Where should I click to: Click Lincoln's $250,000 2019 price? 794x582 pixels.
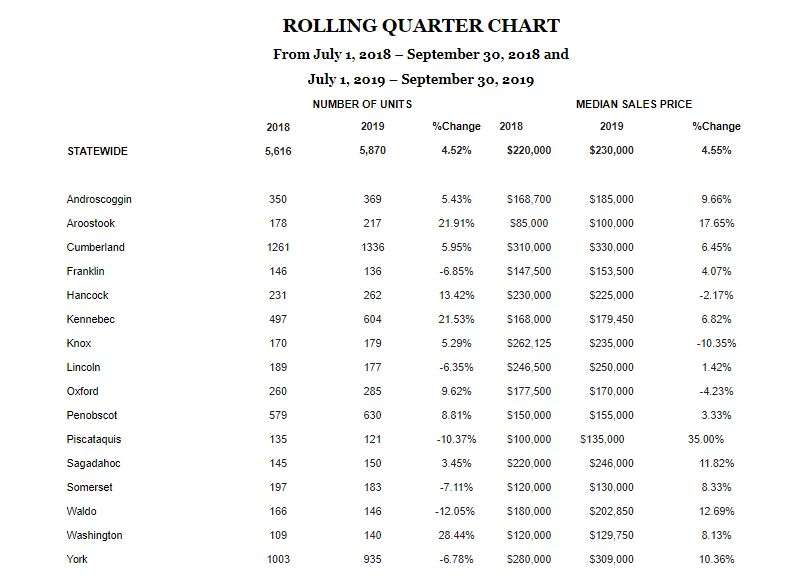point(611,367)
